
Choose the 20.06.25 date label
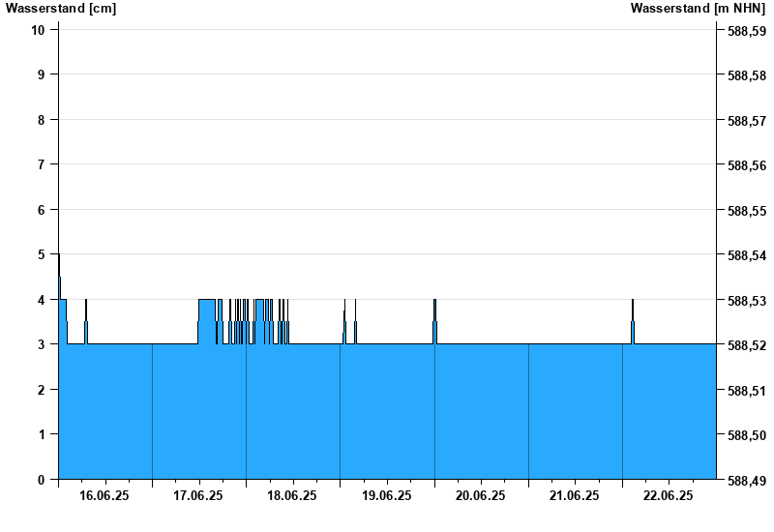coord(481,496)
